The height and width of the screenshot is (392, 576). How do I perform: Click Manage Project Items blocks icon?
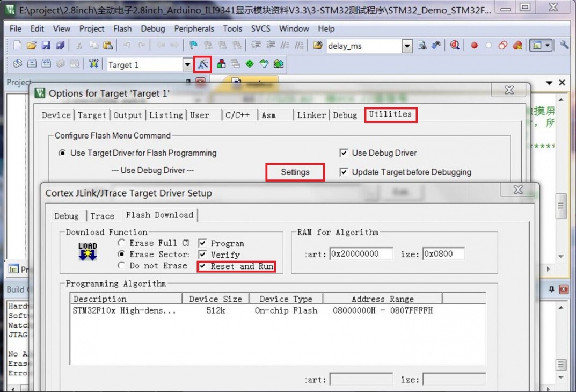click(221, 64)
